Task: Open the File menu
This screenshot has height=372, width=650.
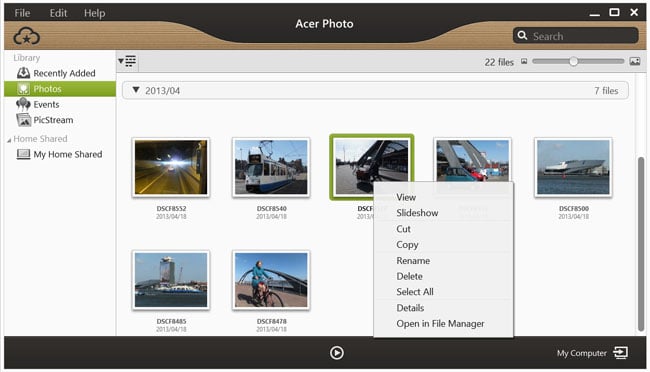Action: click(22, 13)
